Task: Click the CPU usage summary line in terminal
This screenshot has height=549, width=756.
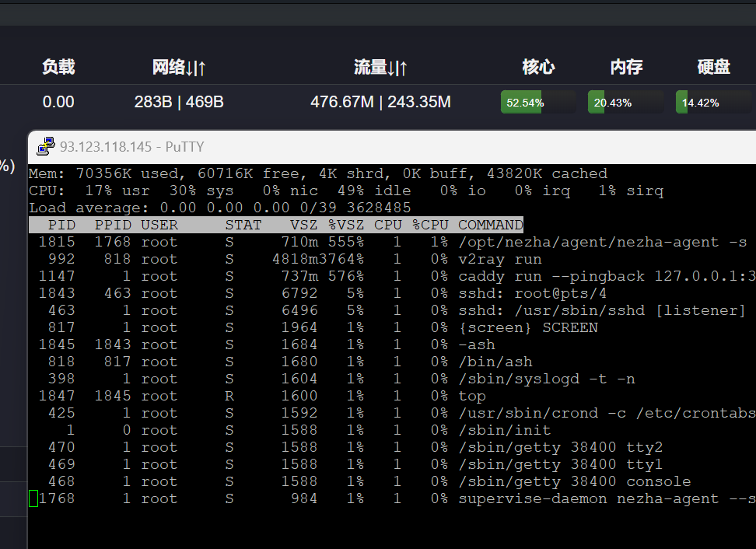Action: pos(346,191)
